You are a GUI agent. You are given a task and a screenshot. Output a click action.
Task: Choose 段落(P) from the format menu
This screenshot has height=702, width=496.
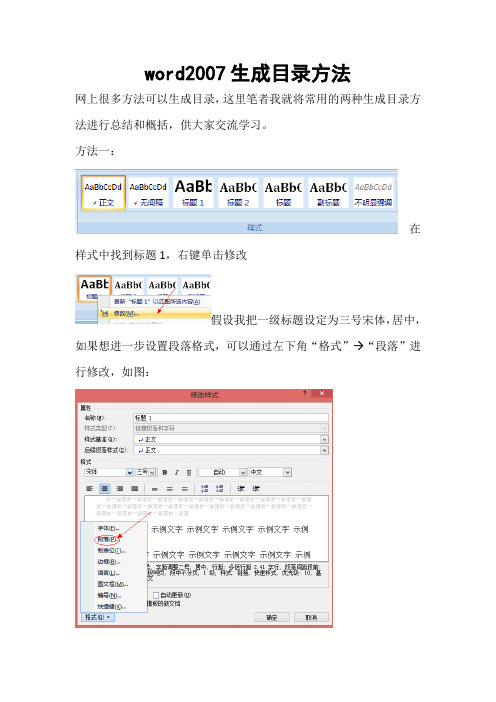tap(108, 539)
